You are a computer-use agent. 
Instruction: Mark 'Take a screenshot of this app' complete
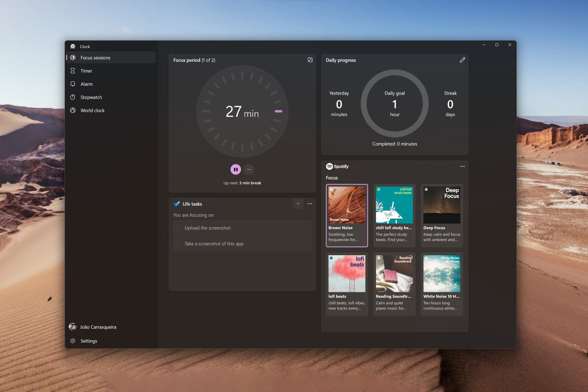[x=179, y=243]
